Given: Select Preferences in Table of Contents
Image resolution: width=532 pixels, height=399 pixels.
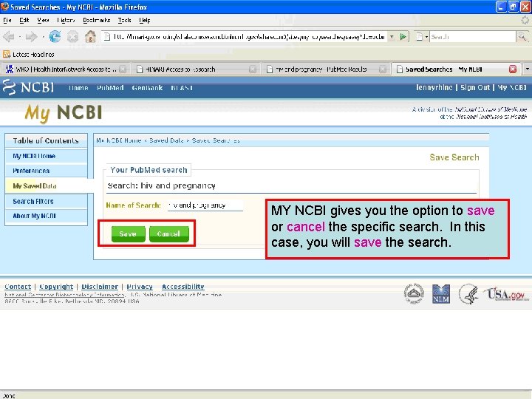Looking at the screenshot, I should (31, 171).
